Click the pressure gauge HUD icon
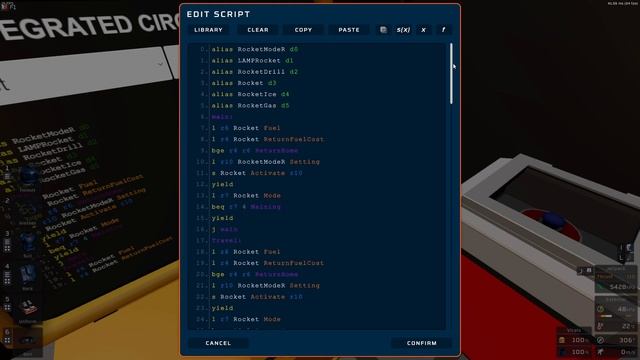 point(600,309)
